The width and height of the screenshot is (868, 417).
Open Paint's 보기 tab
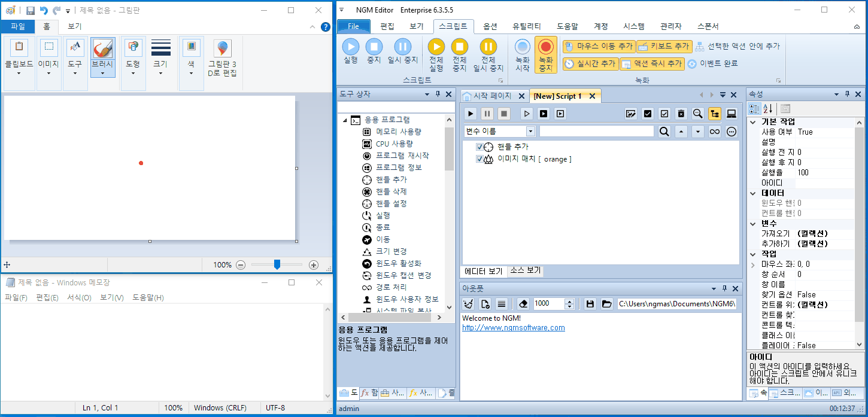coord(75,26)
